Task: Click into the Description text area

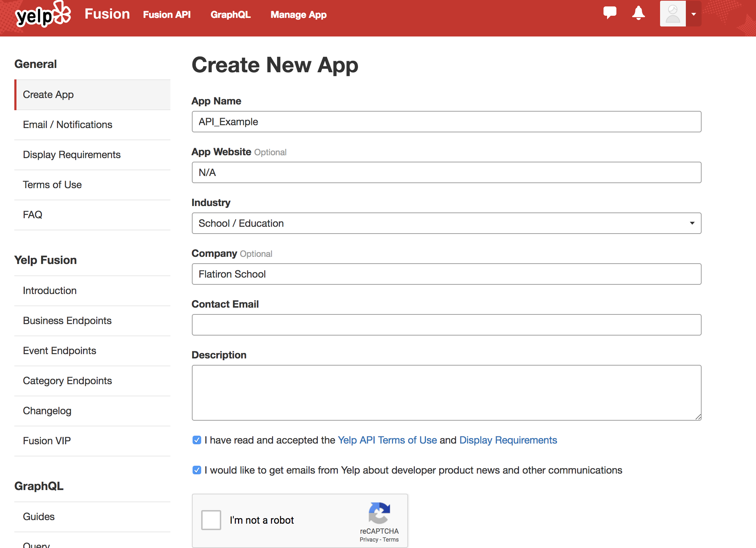Action: 446,392
